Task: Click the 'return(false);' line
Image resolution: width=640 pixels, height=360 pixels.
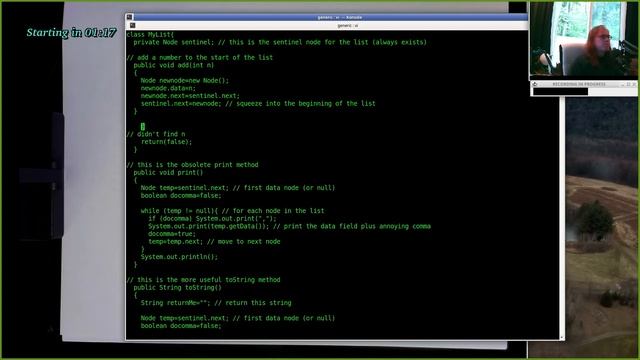Action: 166,142
